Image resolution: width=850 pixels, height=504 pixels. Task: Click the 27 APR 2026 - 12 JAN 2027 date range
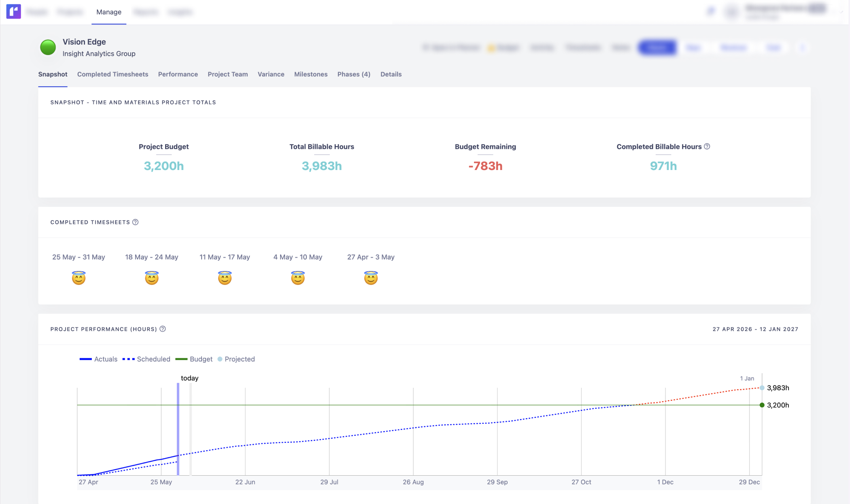tap(755, 329)
